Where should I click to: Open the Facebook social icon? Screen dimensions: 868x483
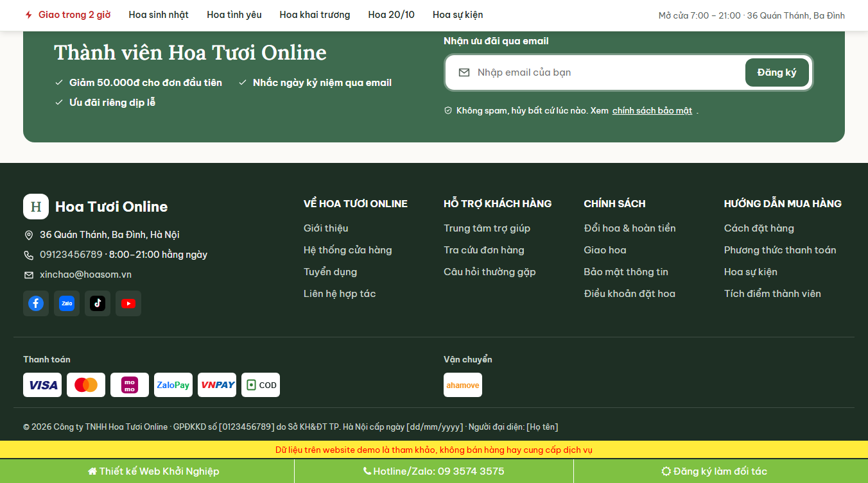pyautogui.click(x=36, y=303)
